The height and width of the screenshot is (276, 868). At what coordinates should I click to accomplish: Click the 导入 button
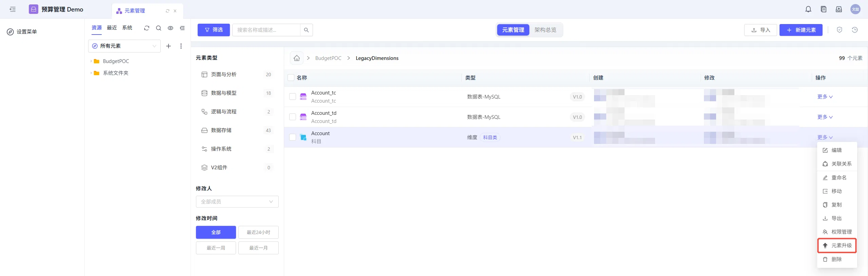point(761,30)
